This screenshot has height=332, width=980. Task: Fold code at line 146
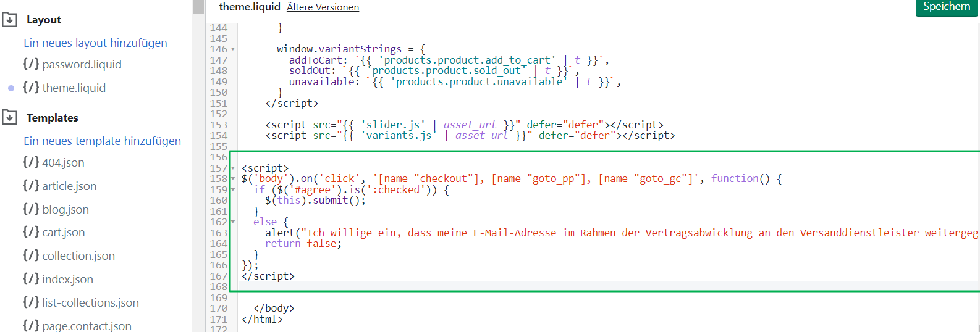pyautogui.click(x=233, y=49)
